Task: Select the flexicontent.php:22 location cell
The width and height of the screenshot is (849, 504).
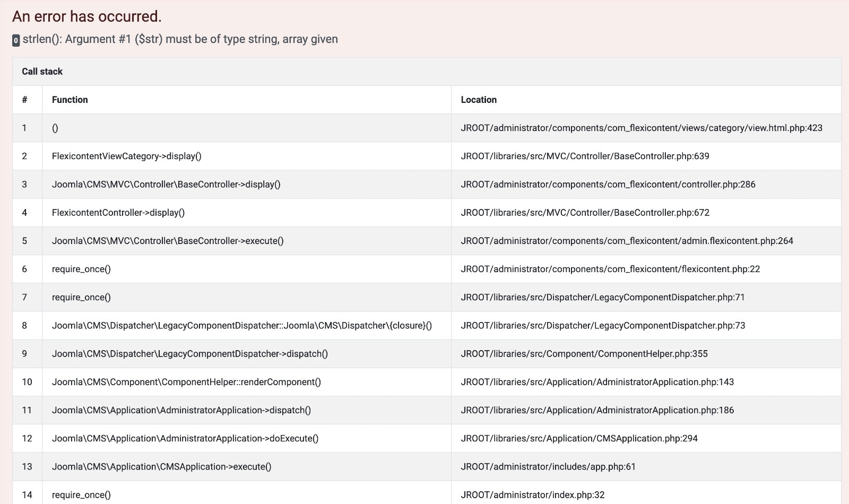Action: [610, 269]
